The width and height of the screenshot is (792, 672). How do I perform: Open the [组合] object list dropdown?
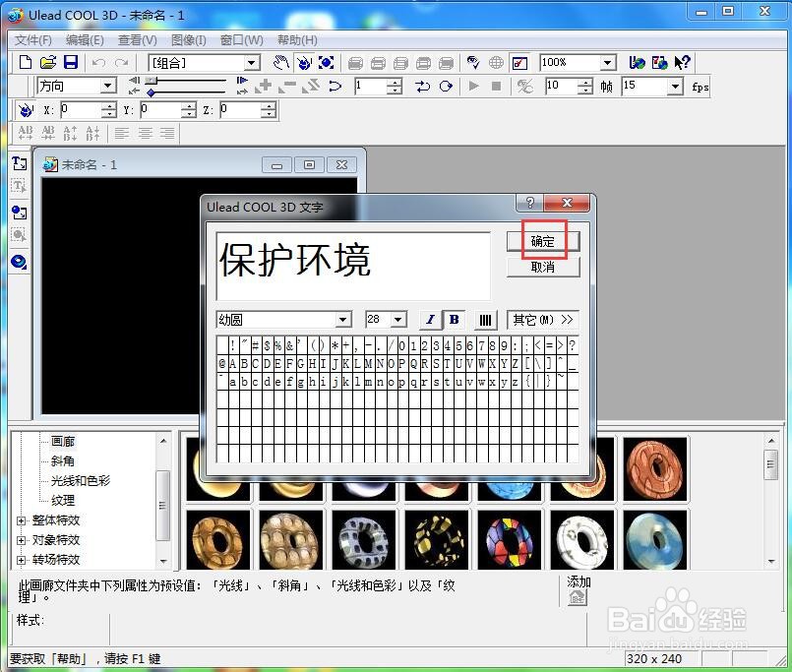[252, 63]
